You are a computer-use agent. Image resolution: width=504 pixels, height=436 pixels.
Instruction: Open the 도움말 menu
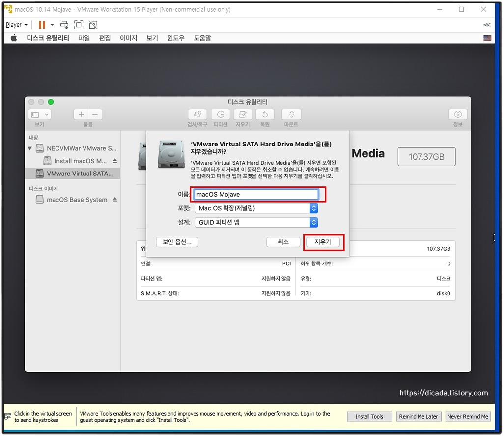coord(202,38)
